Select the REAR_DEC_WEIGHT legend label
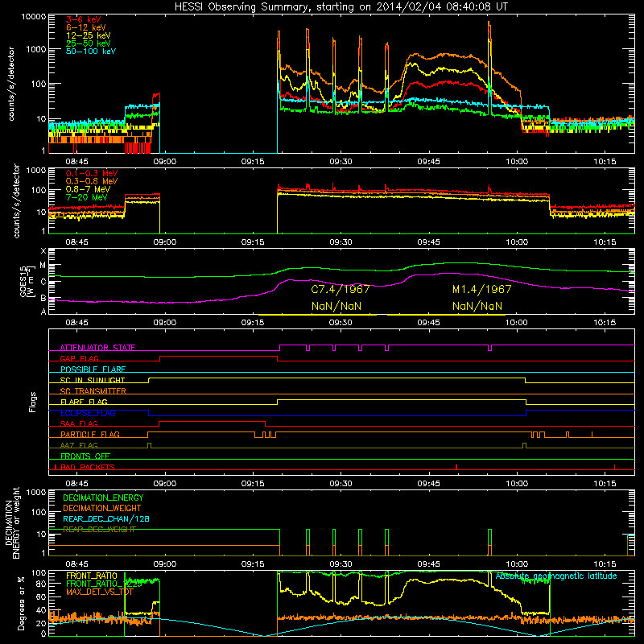 click(x=99, y=530)
